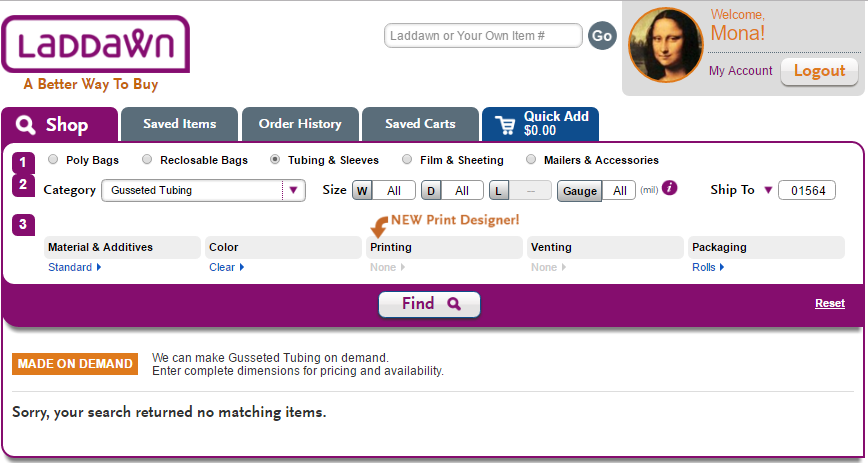Open the Category Gusseted Tubing dropdown
This screenshot has height=463, width=868.
coord(203,191)
